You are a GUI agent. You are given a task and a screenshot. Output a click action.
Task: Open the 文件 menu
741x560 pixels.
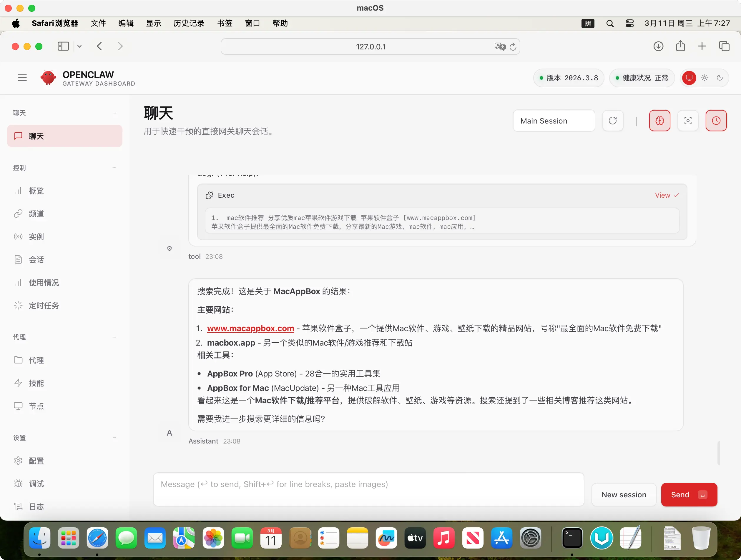pyautogui.click(x=98, y=23)
